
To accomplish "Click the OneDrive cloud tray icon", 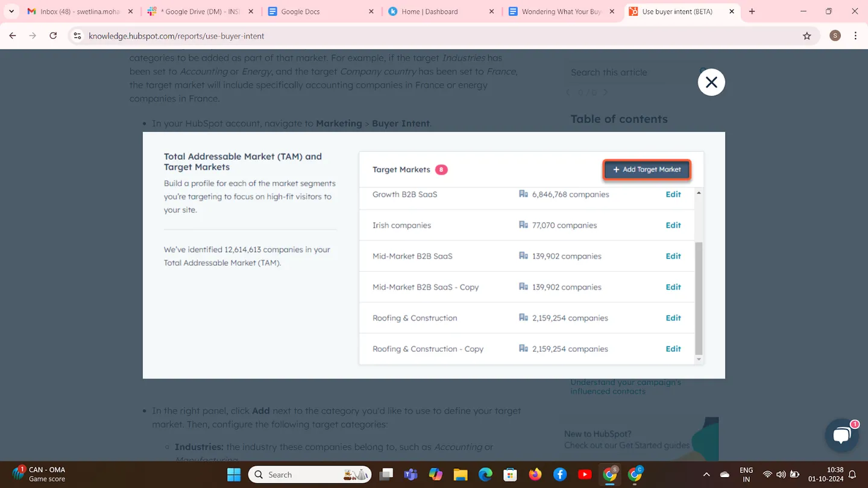I will (725, 475).
